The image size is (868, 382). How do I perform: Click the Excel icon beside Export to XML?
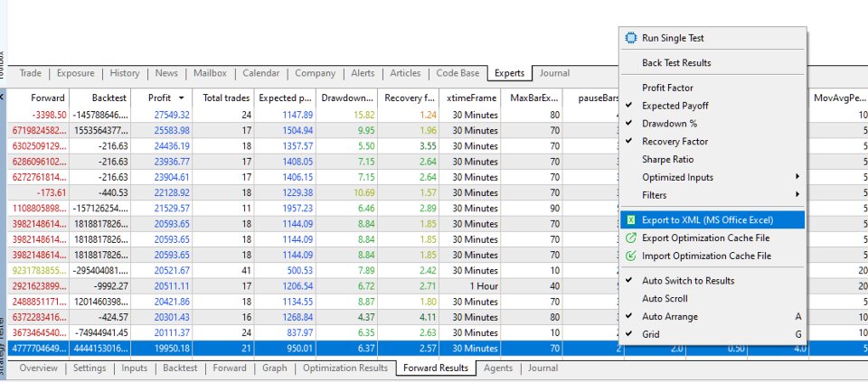(x=630, y=220)
